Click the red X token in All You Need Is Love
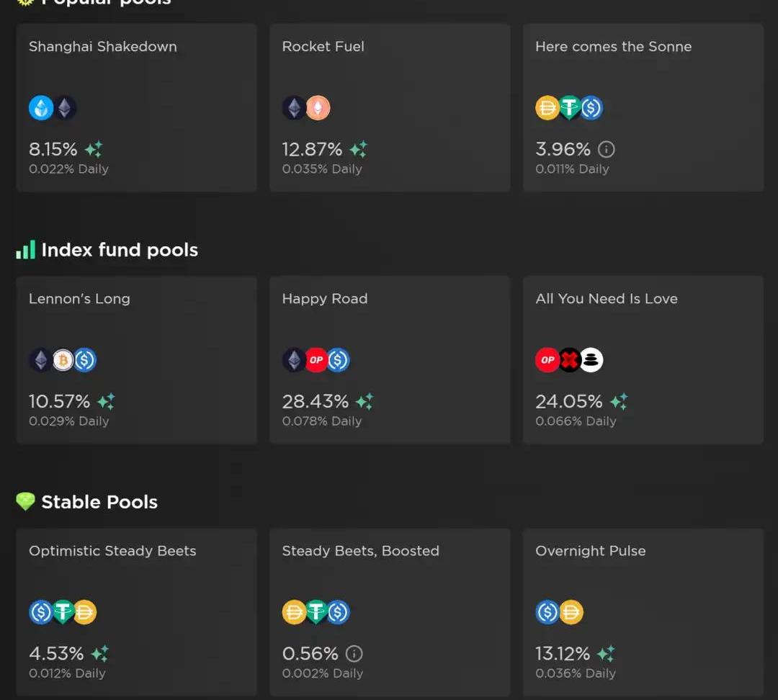The image size is (778, 700). tap(570, 360)
